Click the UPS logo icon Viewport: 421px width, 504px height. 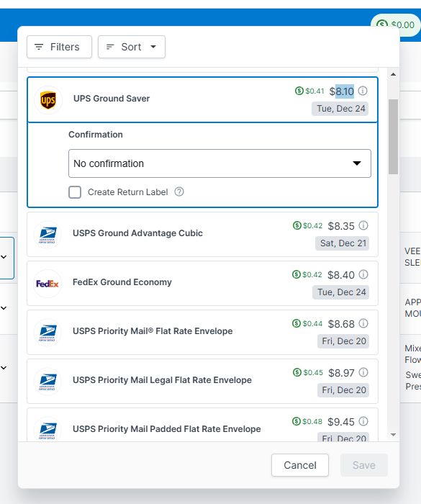point(48,100)
